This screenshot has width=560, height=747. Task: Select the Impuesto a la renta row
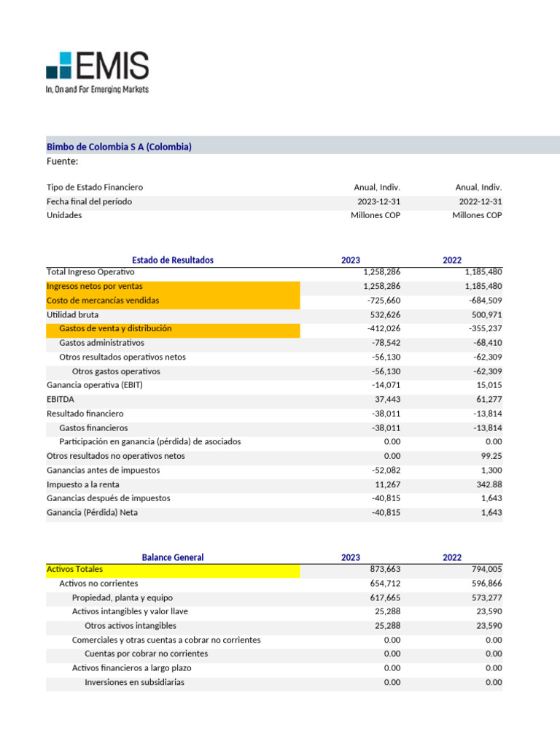(274, 484)
